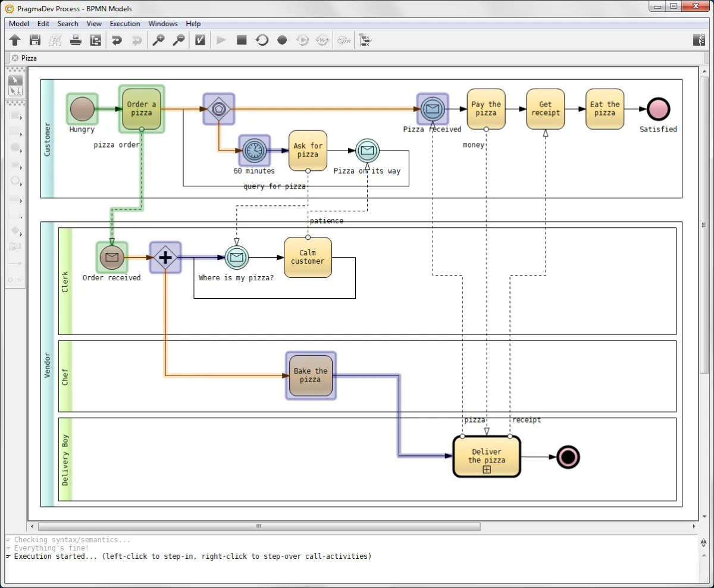Viewport: 714px width, 588px height.
Task: Close the Pizza tab with its X icon
Action: click(x=15, y=58)
